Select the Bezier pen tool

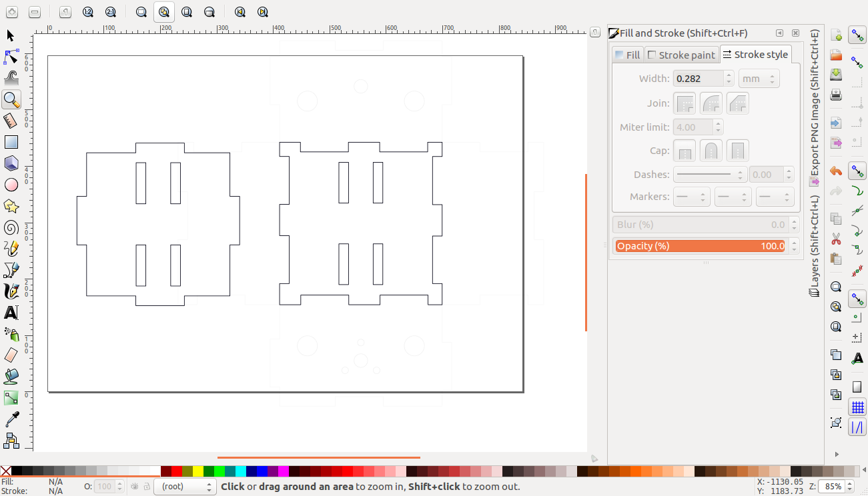tap(11, 270)
